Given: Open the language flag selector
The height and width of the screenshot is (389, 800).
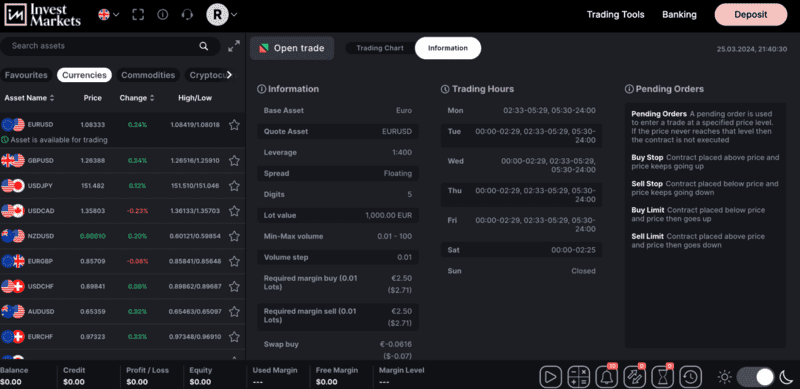Looking at the screenshot, I should click(x=109, y=15).
